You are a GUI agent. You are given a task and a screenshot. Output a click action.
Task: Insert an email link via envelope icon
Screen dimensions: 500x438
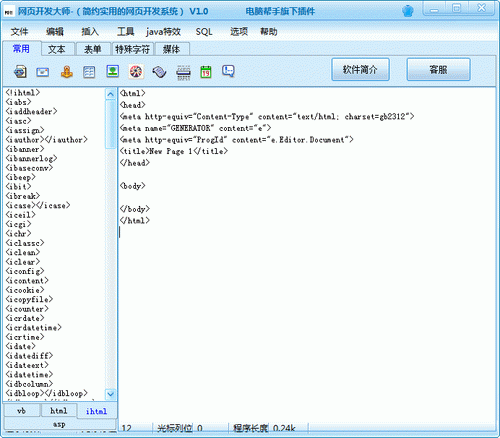click(43, 72)
